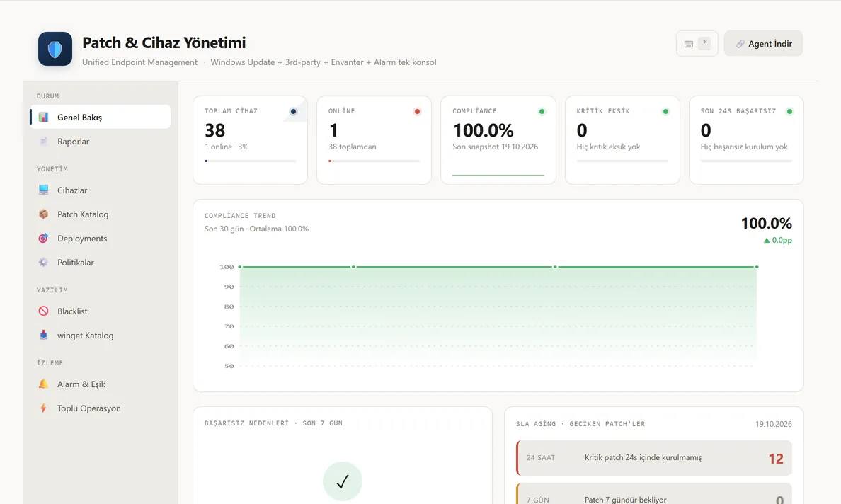
Task: Click the Patch Katalog box icon
Action: point(43,214)
